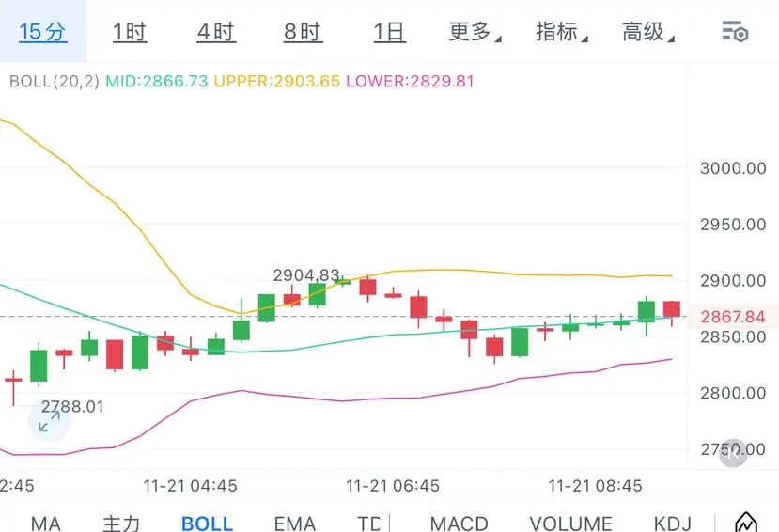
Task: Select the 15分 timeframe tab
Action: click(42, 32)
